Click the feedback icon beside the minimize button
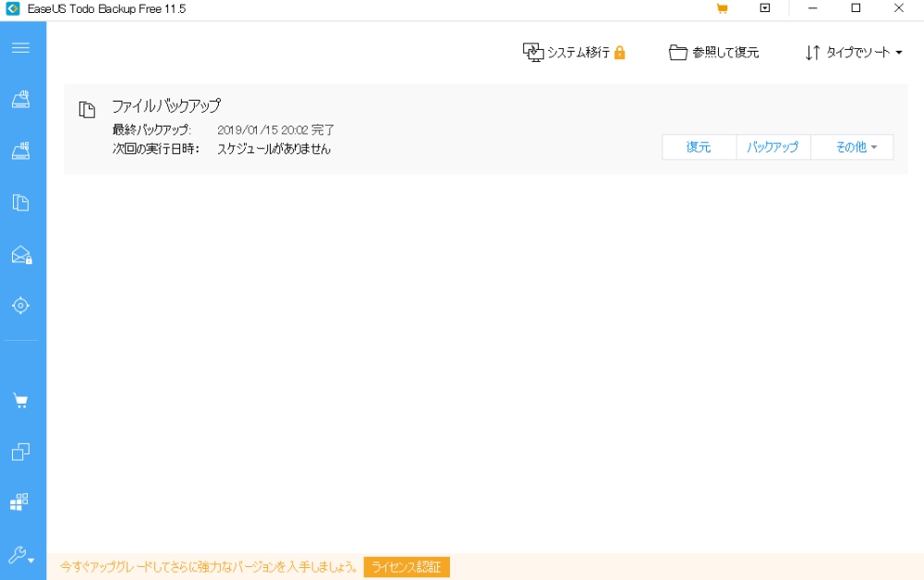 pyautogui.click(x=764, y=9)
